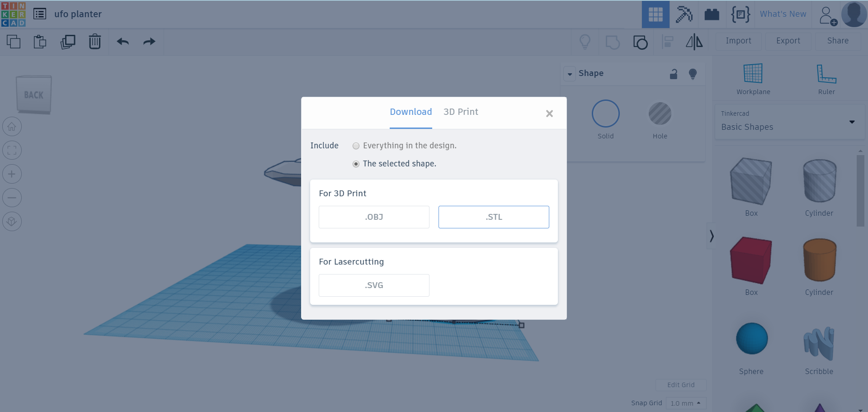Image resolution: width=868 pixels, height=412 pixels.
Task: Click the Show all lightbulb icon
Action: (x=585, y=42)
